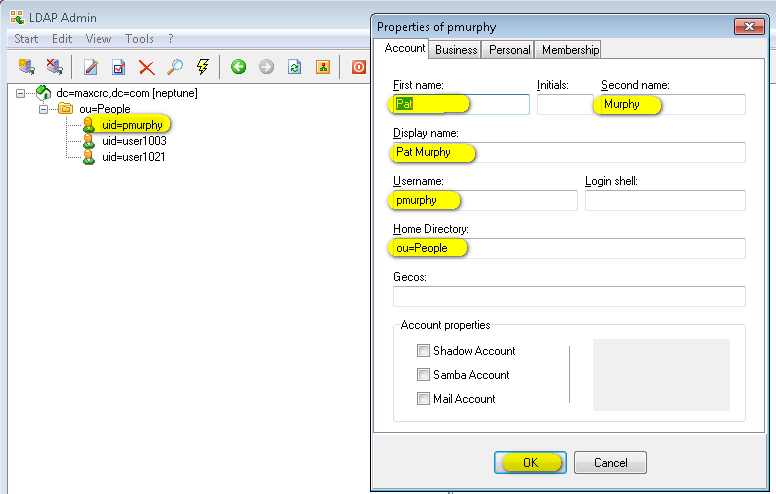Click the Initials input field

tap(565, 104)
